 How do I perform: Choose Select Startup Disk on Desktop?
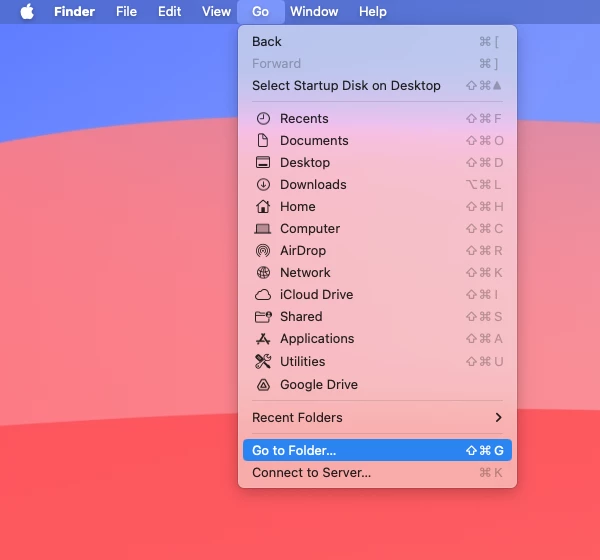tap(377, 85)
